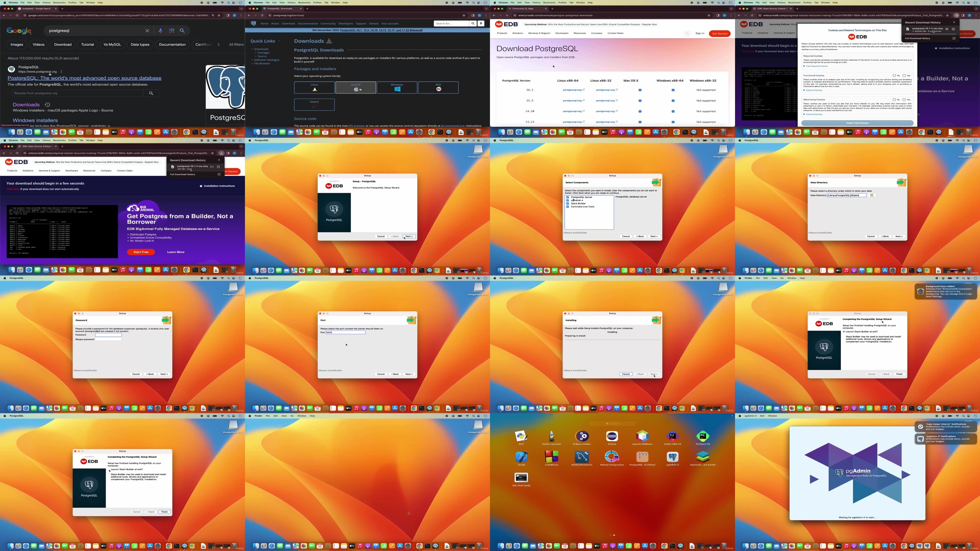980x551 pixels.
Task: Click the Reload Configuration app icon
Action: point(612,457)
